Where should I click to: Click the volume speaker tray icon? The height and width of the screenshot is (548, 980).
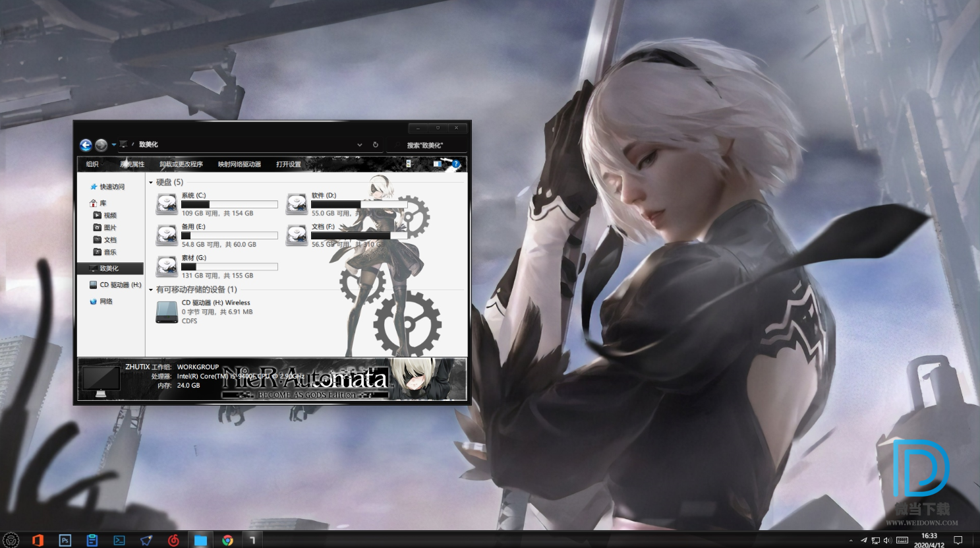(888, 541)
